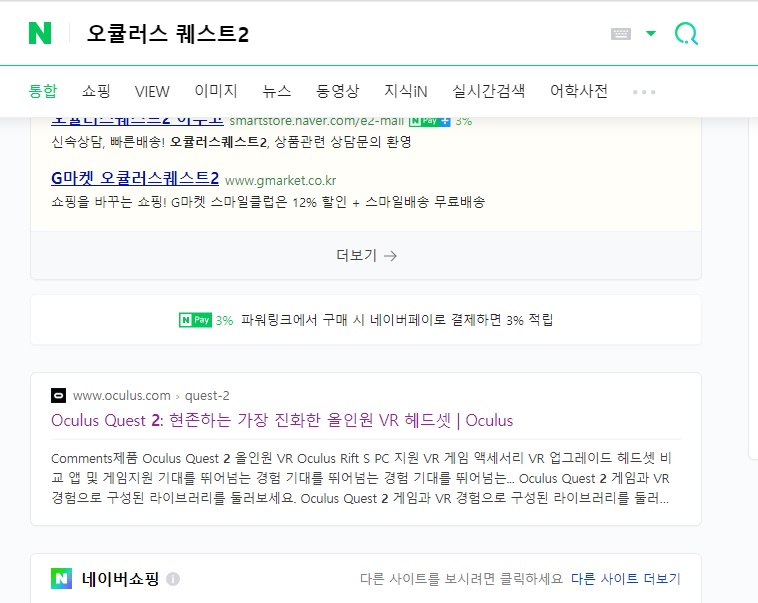758x603 pixels.
Task: Click the black Oculus favicon
Action: tap(58, 396)
